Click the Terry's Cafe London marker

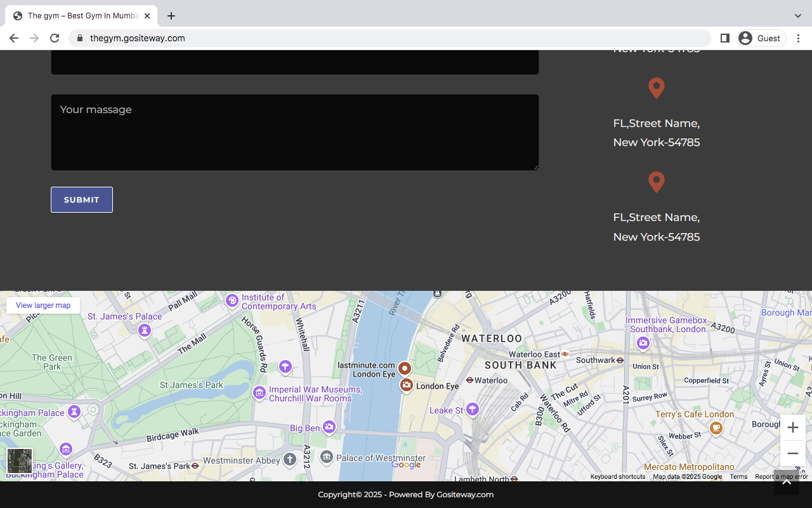click(716, 428)
